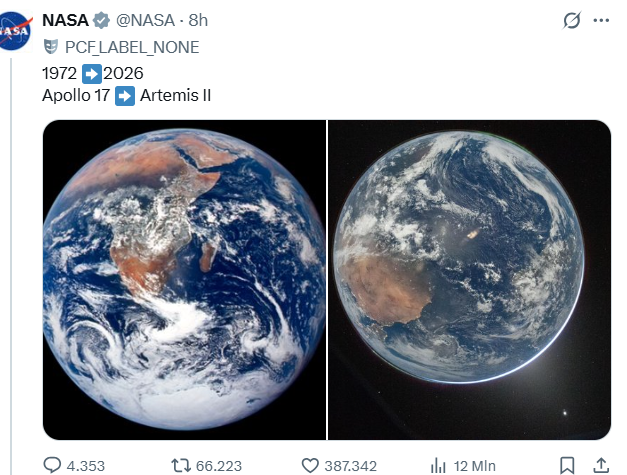
Task: View post analytics bar chart icon
Action: 438,465
